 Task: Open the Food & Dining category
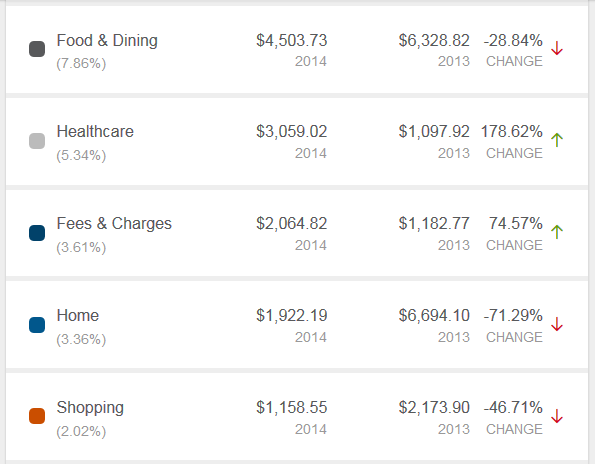107,41
